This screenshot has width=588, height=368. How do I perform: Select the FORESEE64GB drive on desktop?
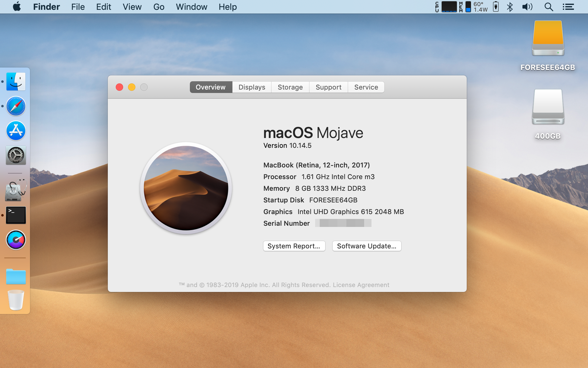pos(548,46)
